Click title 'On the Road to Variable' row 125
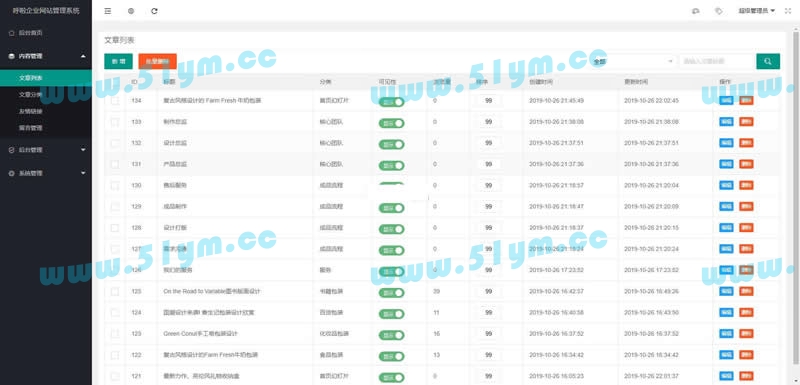 point(212,291)
